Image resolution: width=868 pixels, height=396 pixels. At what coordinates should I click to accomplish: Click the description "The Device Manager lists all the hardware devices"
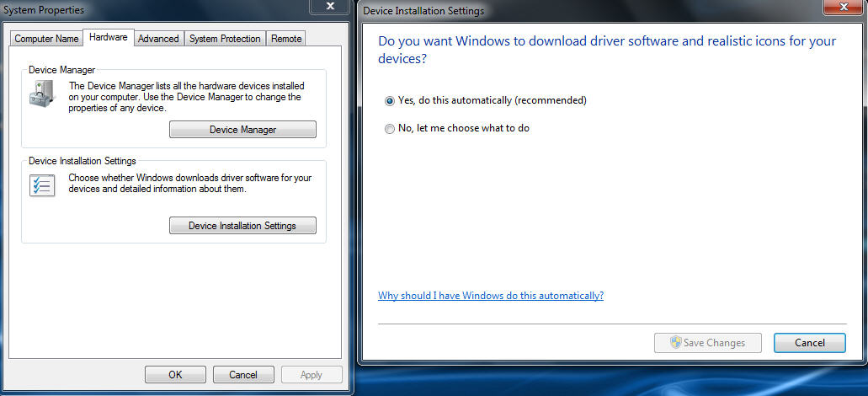tap(187, 97)
